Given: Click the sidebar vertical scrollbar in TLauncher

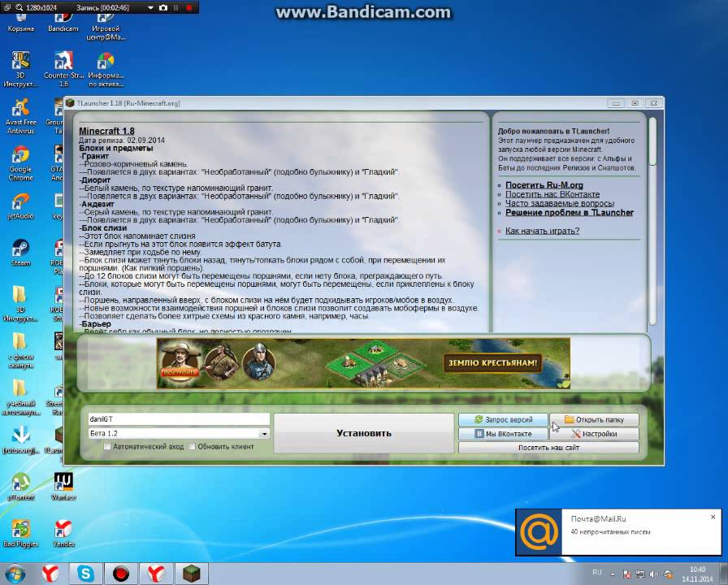Looking at the screenshot, I should pos(652,221).
